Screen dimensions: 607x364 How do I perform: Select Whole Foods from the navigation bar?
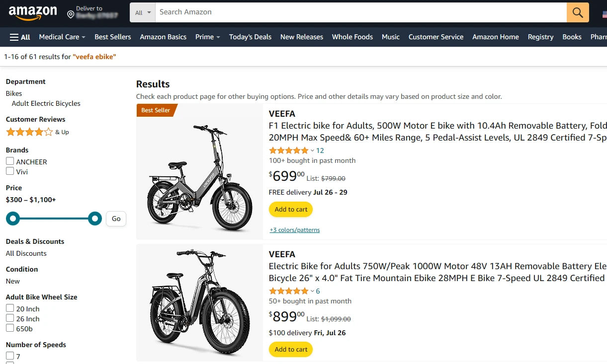tap(352, 37)
